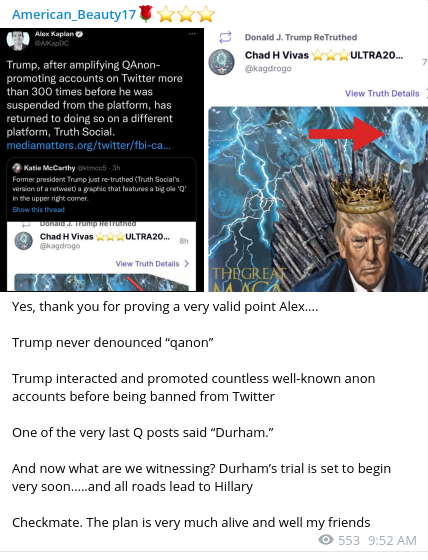Open the left tweet screenshot image
This screenshot has width=428, height=560.
(x=102, y=160)
